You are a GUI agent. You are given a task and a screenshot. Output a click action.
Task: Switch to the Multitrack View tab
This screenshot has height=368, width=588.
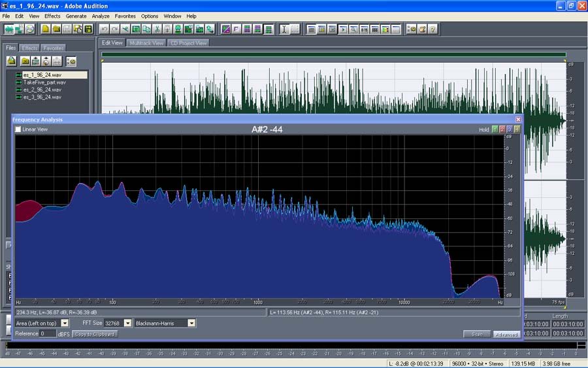pos(146,43)
